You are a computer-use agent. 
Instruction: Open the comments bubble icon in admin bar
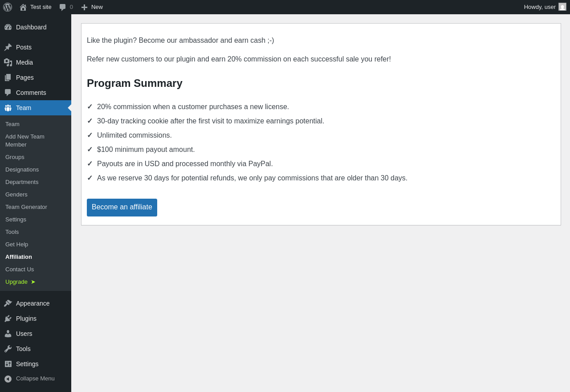[63, 7]
